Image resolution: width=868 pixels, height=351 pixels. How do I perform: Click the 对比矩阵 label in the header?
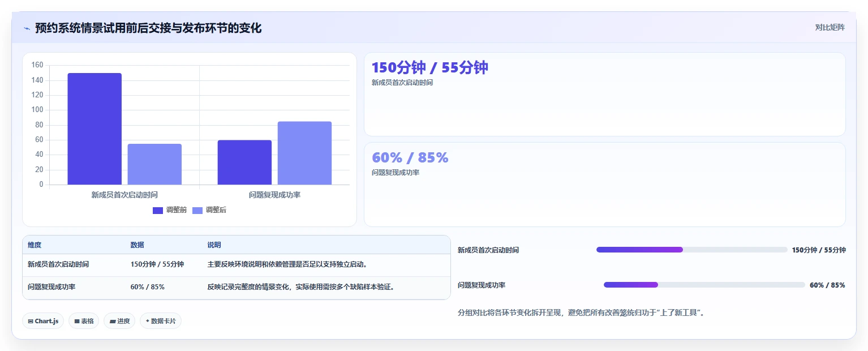click(x=830, y=28)
